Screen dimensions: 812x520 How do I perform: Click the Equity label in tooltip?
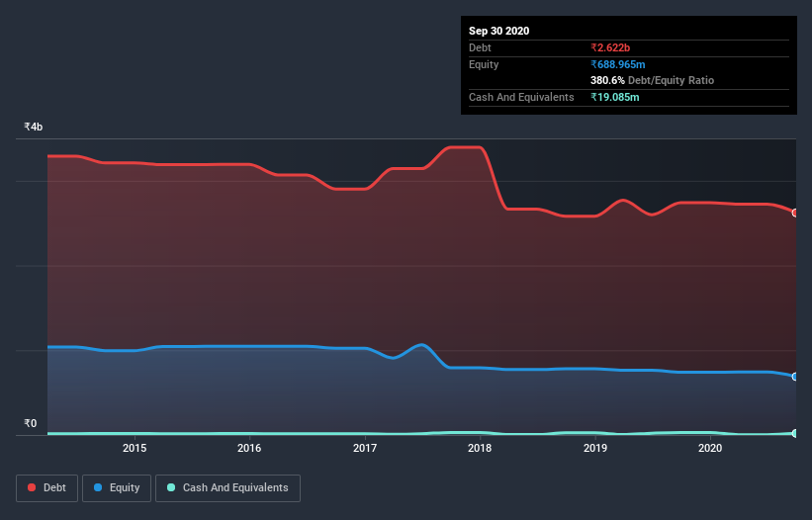point(484,64)
